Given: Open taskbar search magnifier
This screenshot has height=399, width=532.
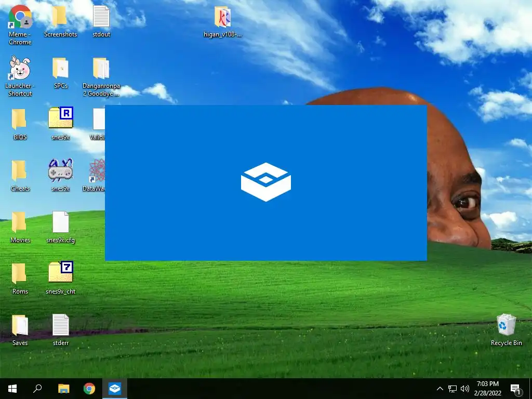Looking at the screenshot, I should click(37, 389).
